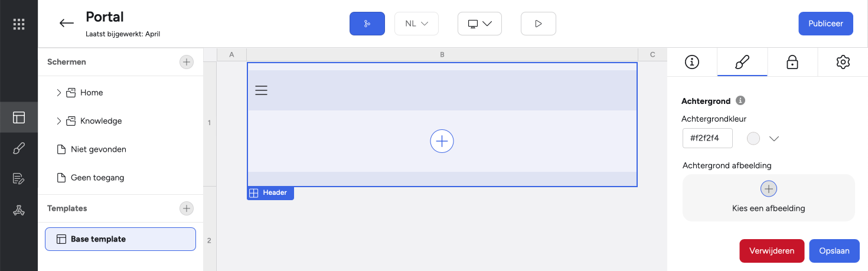Click the back arrow beside Portal
Viewport: 868px width, 271px height.
[x=67, y=24]
